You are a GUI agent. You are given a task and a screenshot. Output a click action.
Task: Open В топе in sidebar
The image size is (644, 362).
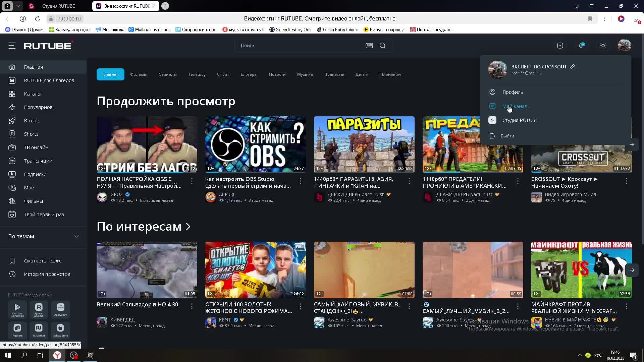coord(43,121)
